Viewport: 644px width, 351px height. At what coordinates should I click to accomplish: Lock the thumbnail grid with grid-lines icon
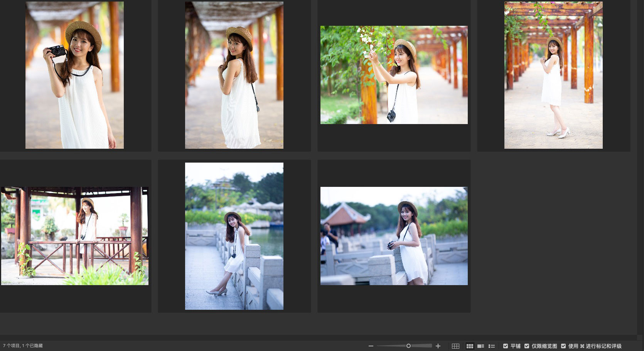tap(455, 346)
